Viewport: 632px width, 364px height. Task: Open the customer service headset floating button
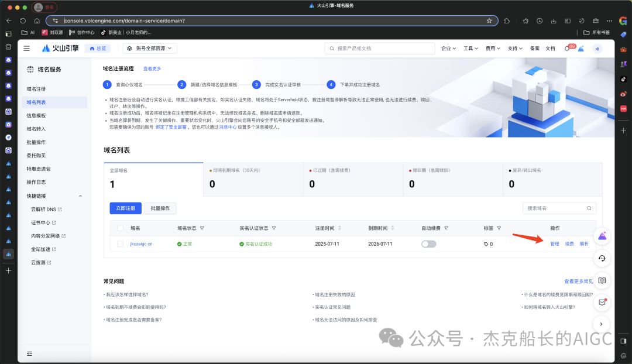[x=602, y=259]
